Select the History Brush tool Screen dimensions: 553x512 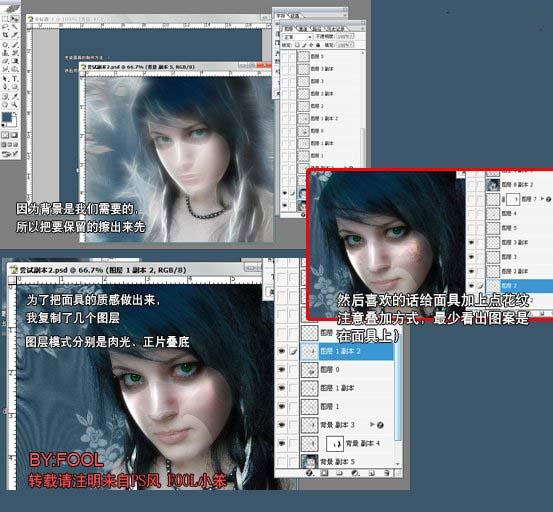pos(14,53)
